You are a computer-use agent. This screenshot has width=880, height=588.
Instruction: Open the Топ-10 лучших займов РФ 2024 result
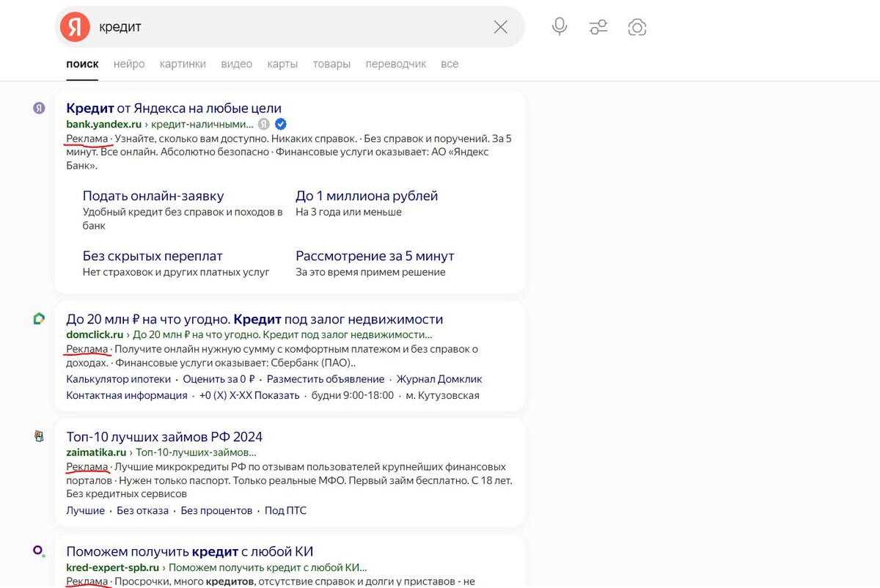(164, 436)
